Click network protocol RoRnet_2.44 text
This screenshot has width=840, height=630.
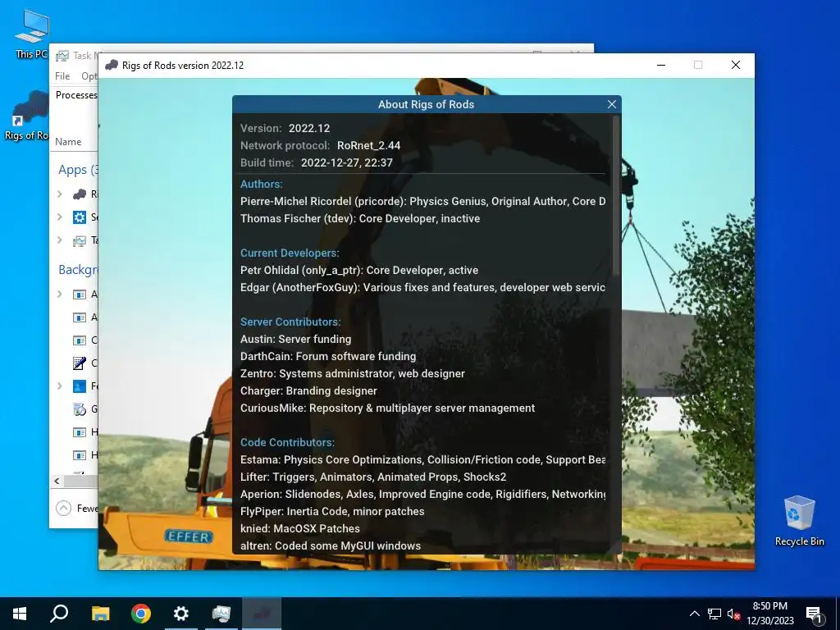(368, 146)
